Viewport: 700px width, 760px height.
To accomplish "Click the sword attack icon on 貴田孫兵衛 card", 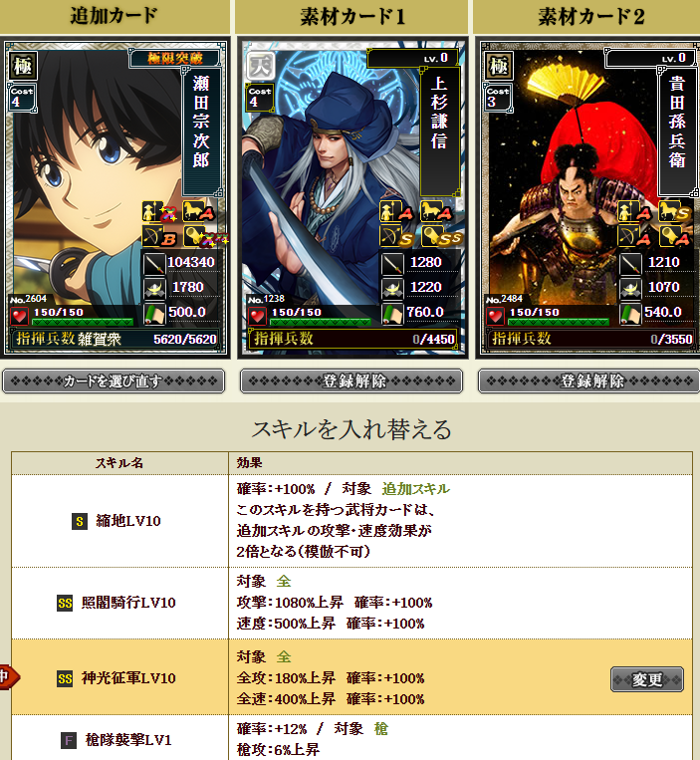I will point(630,263).
